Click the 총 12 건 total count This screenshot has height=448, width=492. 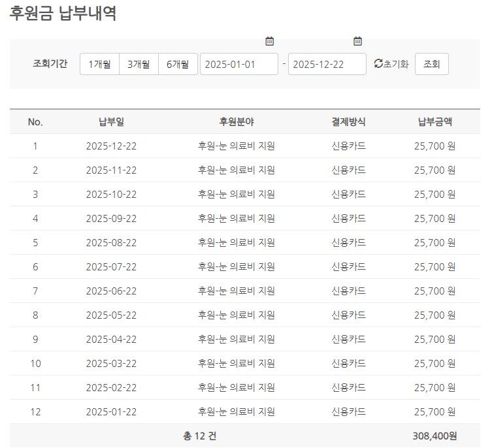pyautogui.click(x=199, y=436)
